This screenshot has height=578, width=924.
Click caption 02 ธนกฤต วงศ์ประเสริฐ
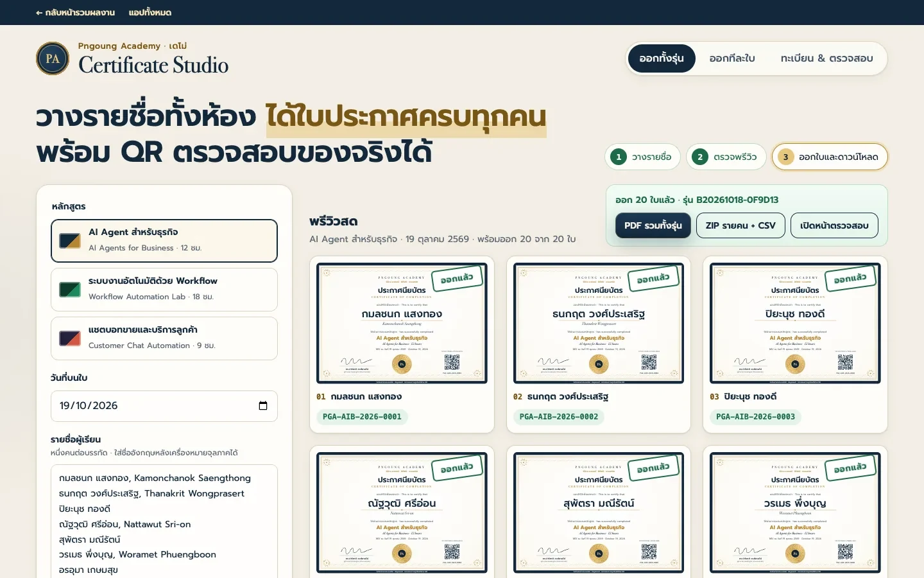pyautogui.click(x=561, y=397)
